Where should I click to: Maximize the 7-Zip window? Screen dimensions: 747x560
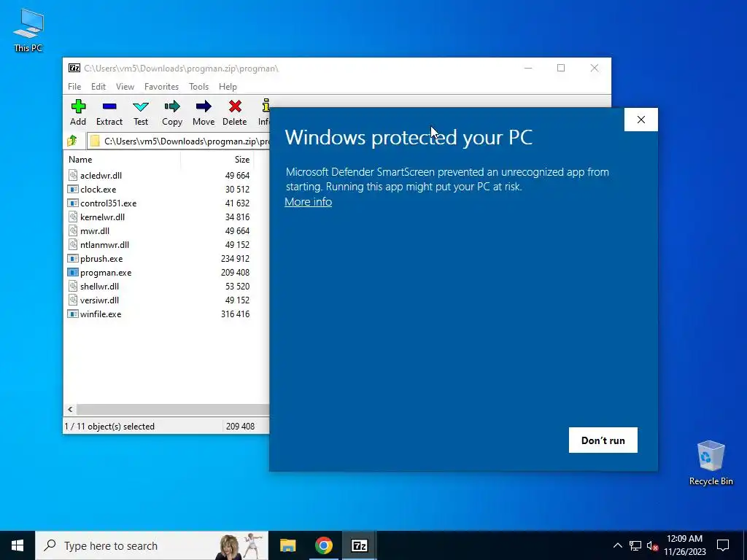561,68
